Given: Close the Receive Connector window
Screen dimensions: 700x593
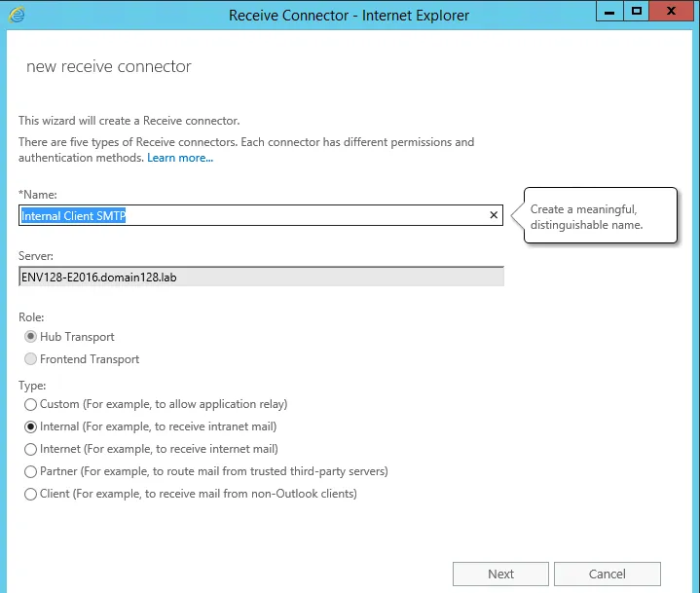Looking at the screenshot, I should [672, 13].
